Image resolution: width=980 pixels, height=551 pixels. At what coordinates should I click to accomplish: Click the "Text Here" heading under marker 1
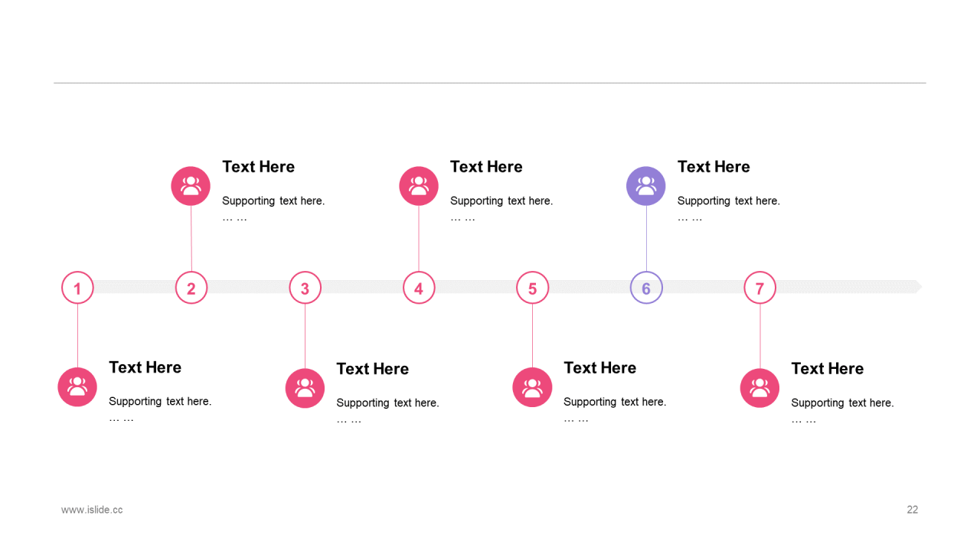tap(145, 367)
